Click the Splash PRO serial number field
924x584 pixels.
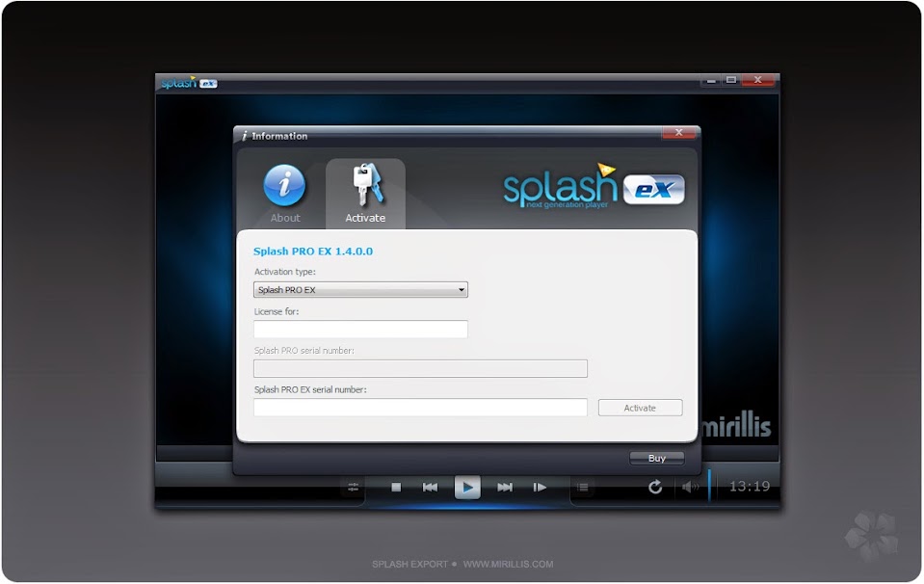(420, 368)
